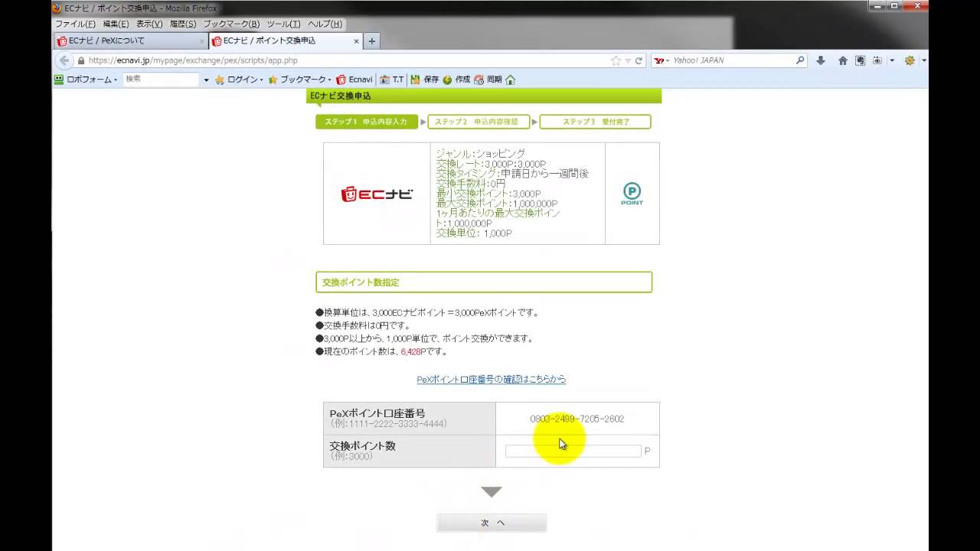The image size is (980, 551).
Task: Click the 同期 sync button in the toolbar
Action: point(488,80)
